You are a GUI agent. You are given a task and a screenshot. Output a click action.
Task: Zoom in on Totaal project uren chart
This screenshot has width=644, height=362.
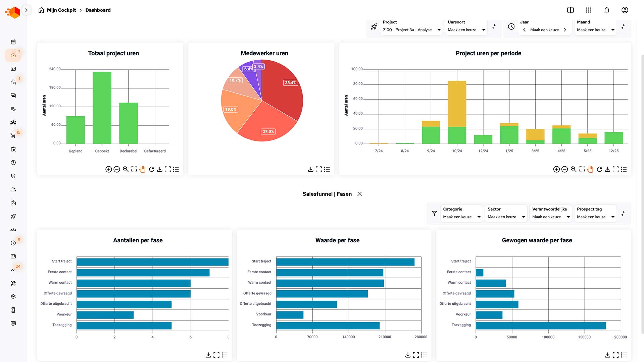[x=108, y=169]
